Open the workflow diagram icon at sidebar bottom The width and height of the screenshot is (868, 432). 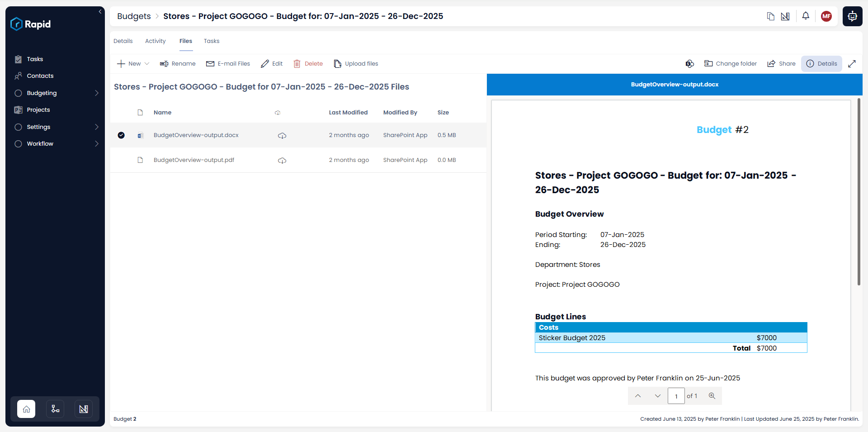coord(55,409)
